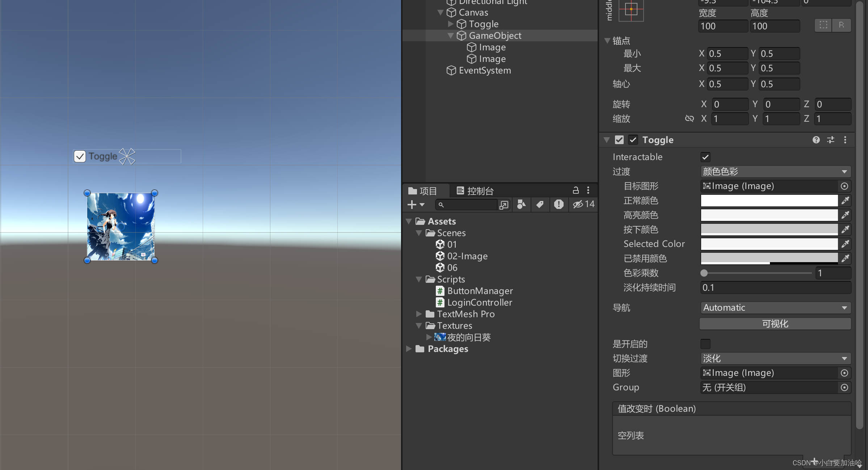Click the object picker next to 目标图形

pos(844,186)
